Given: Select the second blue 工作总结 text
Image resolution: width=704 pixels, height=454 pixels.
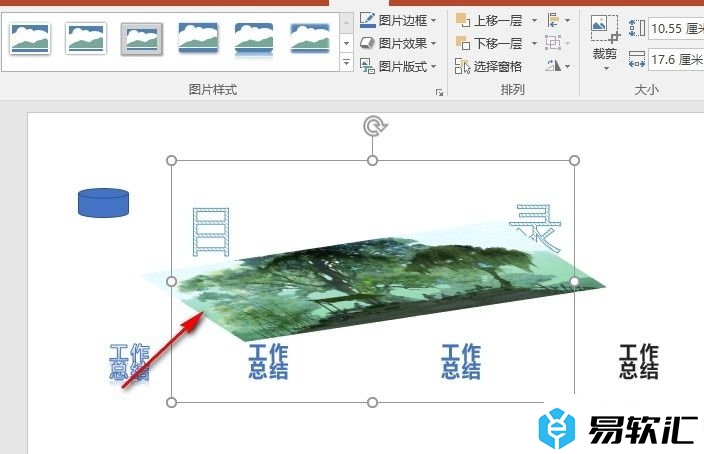Looking at the screenshot, I should 268,361.
